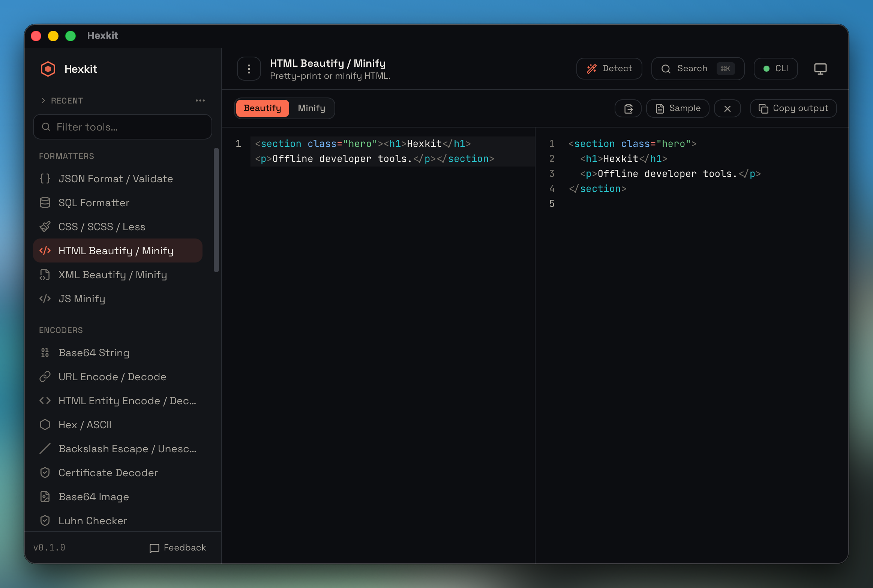Open URL Encode / Decode tool
The height and width of the screenshot is (588, 873).
[118, 377]
